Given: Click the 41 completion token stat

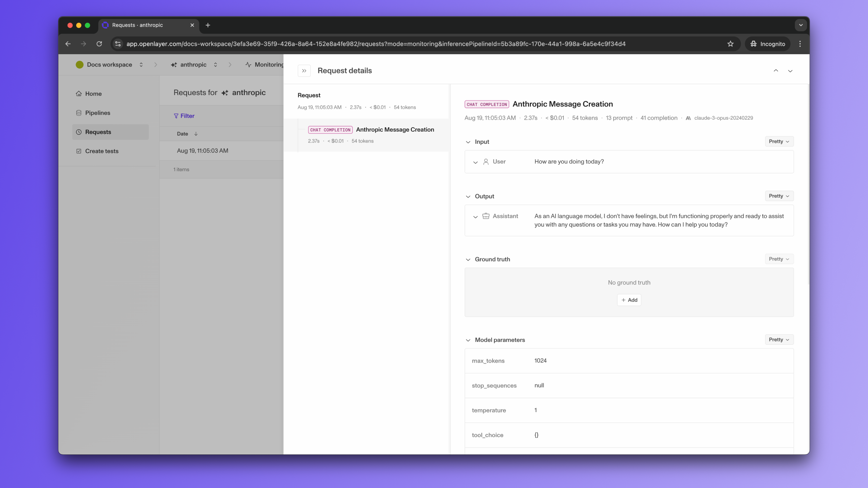Looking at the screenshot, I should click(x=659, y=118).
